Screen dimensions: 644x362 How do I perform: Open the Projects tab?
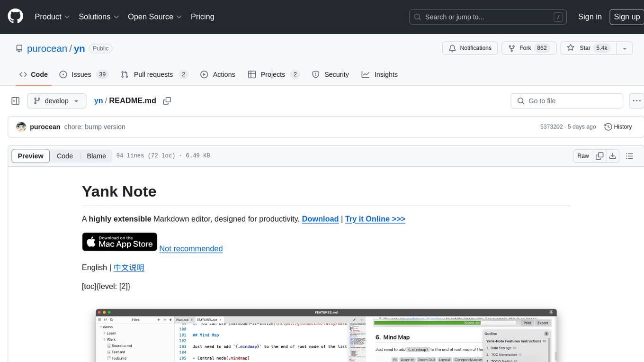(274, 74)
